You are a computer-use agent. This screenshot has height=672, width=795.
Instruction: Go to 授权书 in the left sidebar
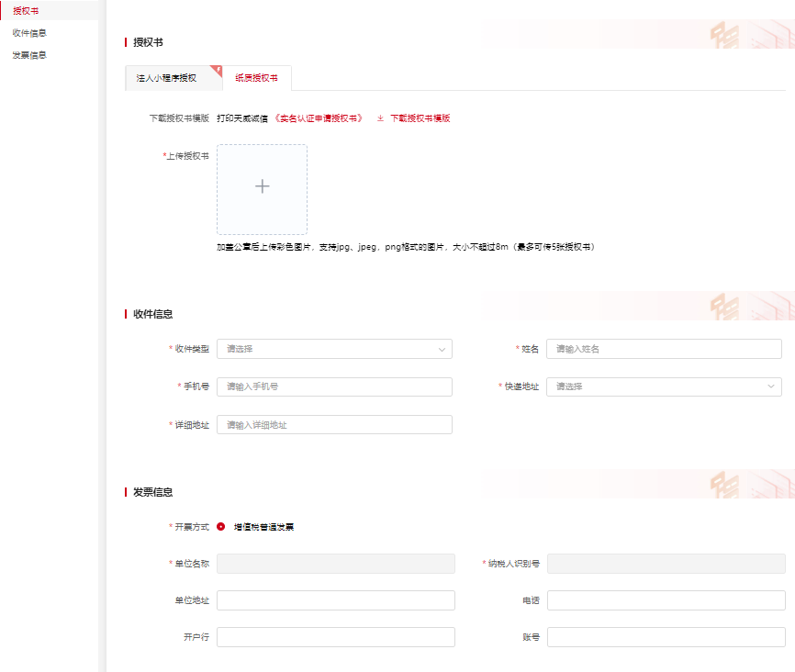pos(26,10)
